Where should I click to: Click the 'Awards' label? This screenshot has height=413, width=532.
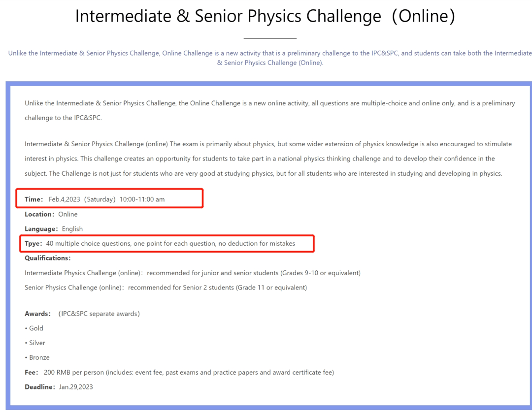pos(37,314)
